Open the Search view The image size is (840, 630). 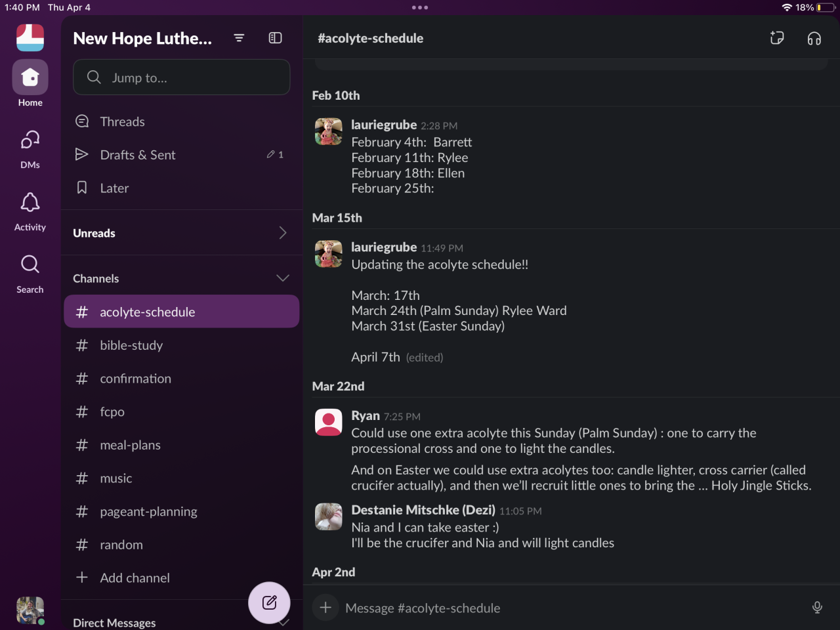(30, 273)
